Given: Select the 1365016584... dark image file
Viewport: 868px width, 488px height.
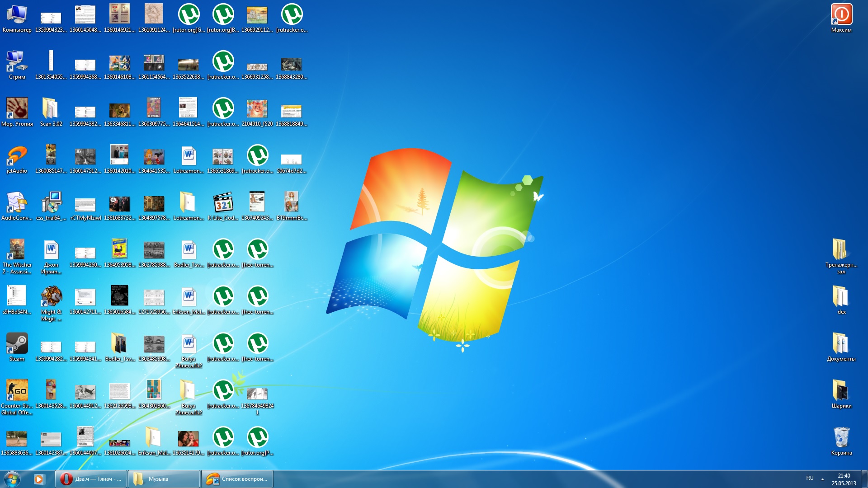Looking at the screenshot, I should point(120,300).
